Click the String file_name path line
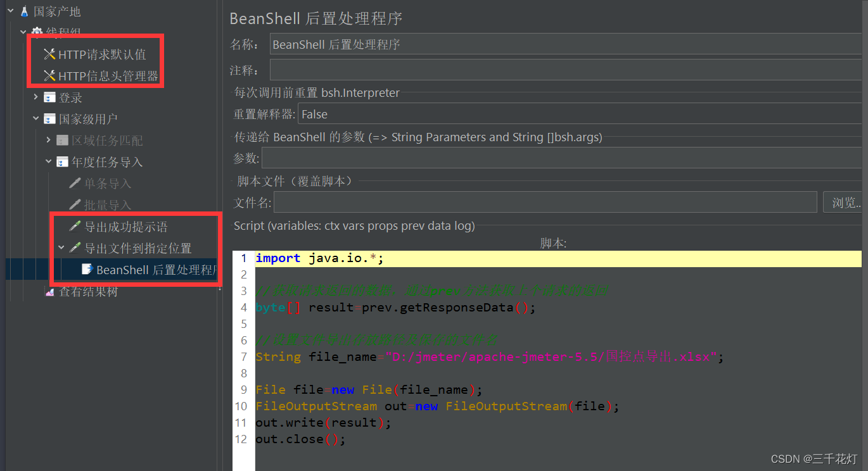This screenshot has width=868, height=471. (x=490, y=357)
